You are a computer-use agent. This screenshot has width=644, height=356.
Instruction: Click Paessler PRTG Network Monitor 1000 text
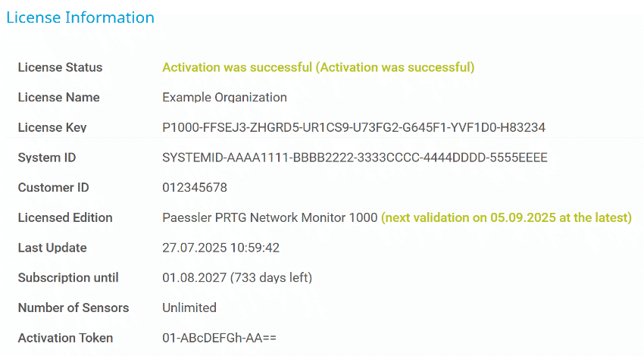coord(270,218)
